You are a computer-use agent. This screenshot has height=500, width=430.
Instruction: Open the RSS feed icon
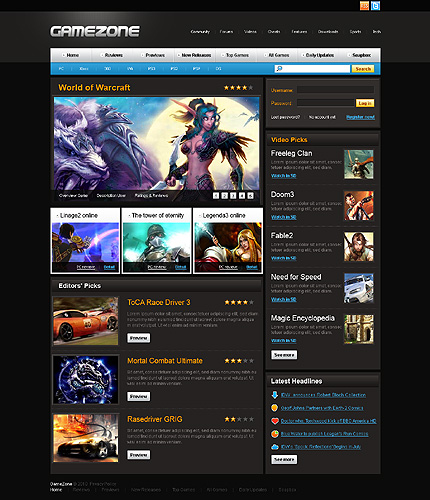(x=364, y=6)
